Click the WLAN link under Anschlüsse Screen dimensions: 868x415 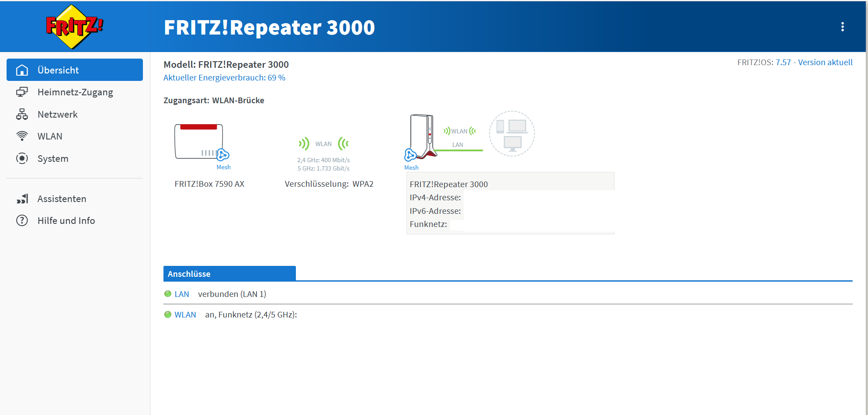pyautogui.click(x=185, y=314)
